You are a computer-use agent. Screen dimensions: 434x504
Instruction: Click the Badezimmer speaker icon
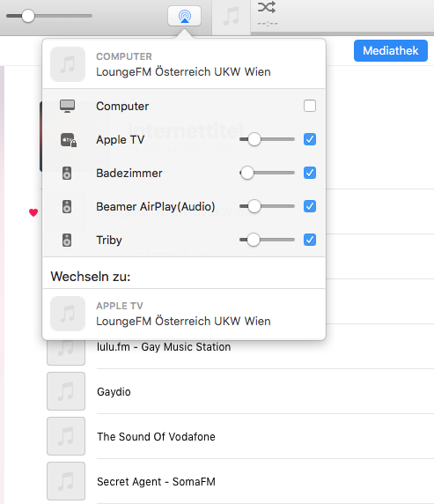pos(67,174)
